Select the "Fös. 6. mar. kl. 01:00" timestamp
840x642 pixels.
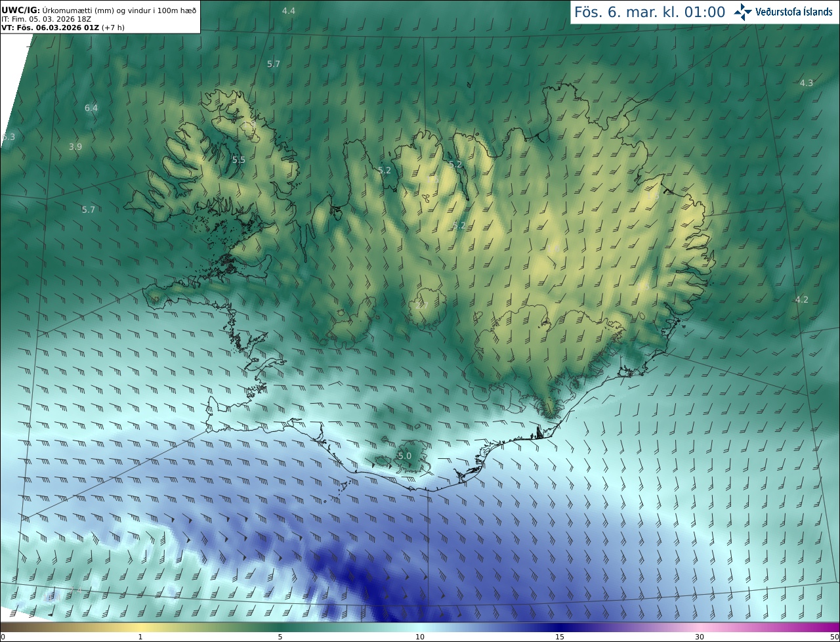650,12
